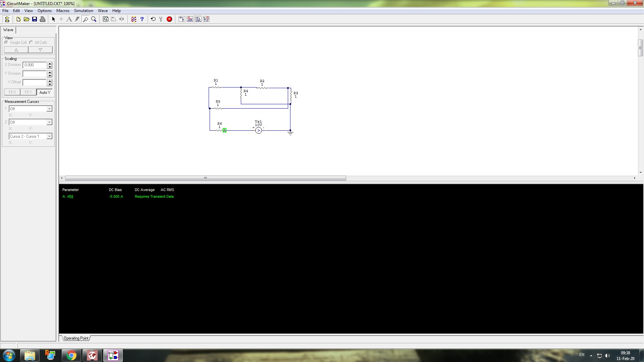Click the Fit X button
The image size is (644, 362).
[12, 92]
